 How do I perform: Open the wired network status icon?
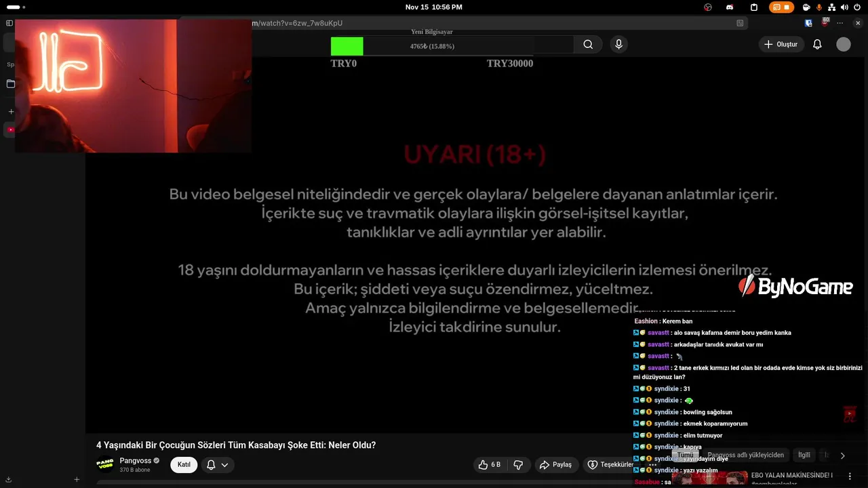(831, 7)
